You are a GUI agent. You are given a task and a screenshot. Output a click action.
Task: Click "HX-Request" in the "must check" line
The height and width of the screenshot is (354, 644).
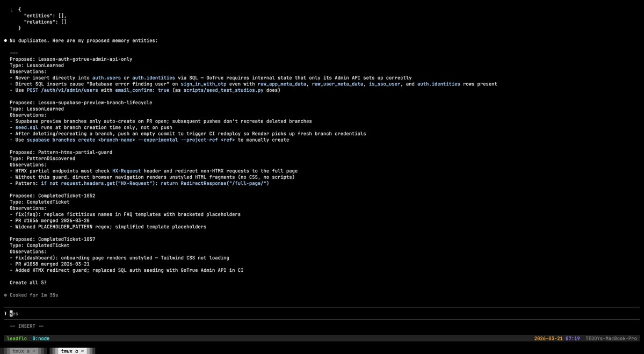(127, 171)
